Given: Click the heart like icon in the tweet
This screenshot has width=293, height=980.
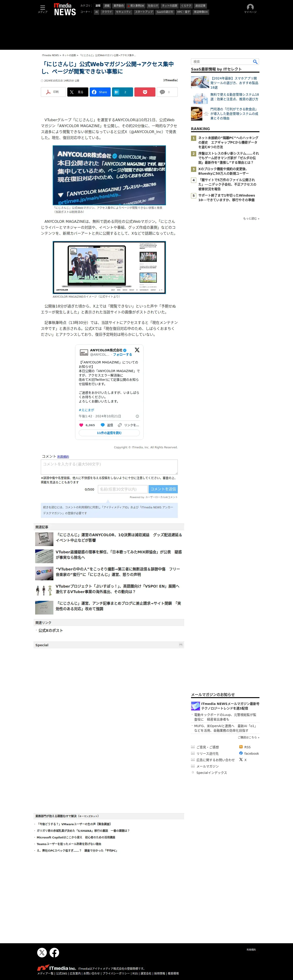Looking at the screenshot, I should point(81,425).
